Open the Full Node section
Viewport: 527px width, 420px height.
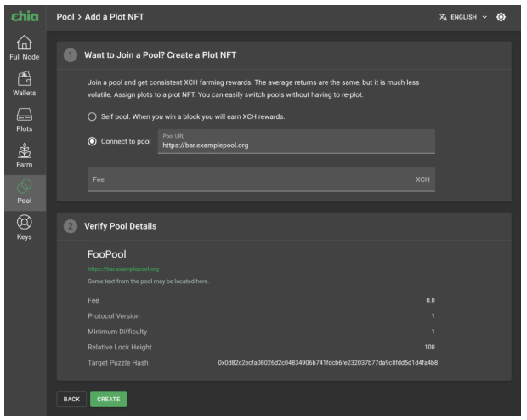(24, 48)
